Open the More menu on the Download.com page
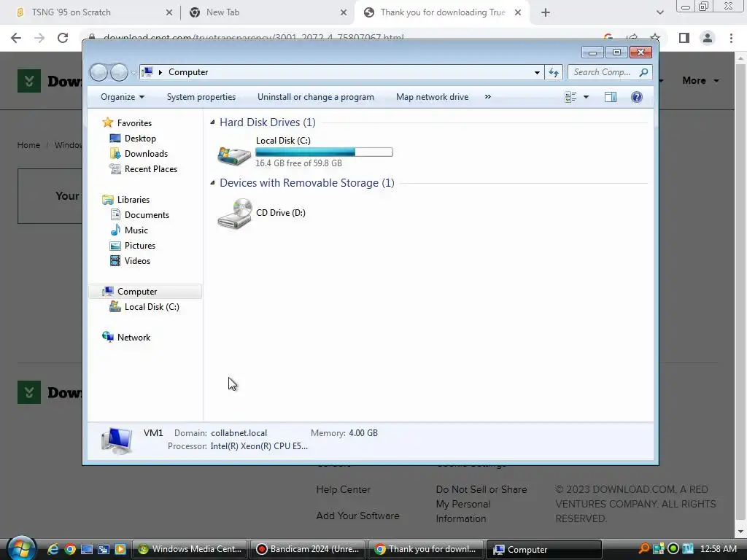This screenshot has height=560, width=747. tap(700, 81)
